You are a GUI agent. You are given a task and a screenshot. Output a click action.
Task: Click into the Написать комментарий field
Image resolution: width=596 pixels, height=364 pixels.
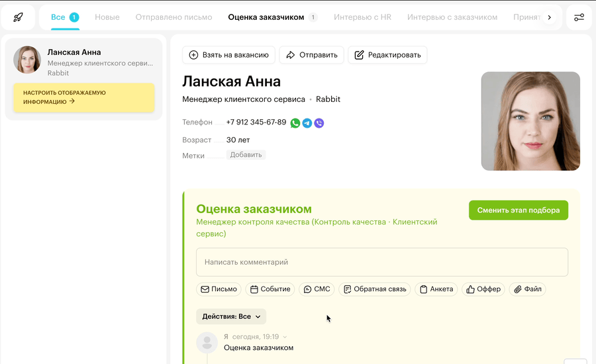click(x=381, y=262)
